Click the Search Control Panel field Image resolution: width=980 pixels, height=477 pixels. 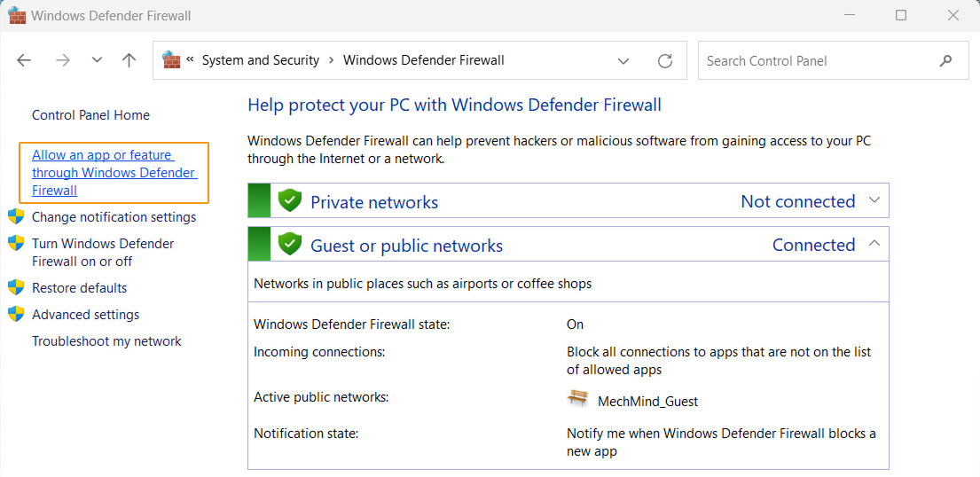(816, 61)
